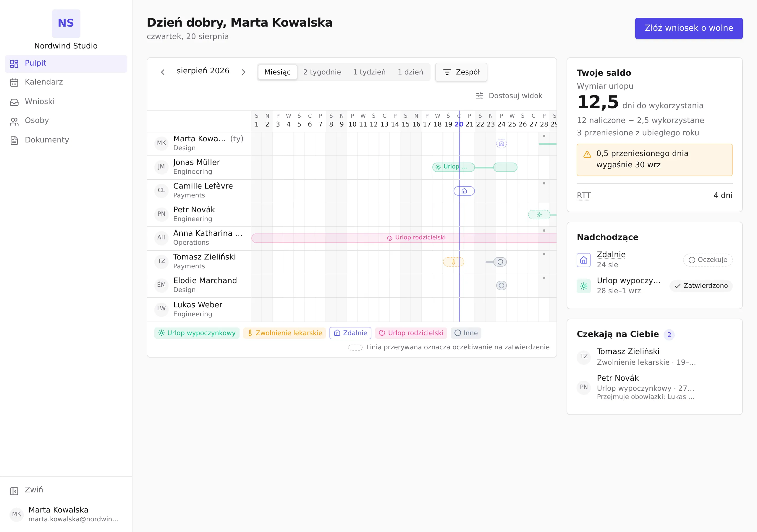Open Wnioski in the sidebar
Viewport: 757px width, 532px height.
pos(66,102)
